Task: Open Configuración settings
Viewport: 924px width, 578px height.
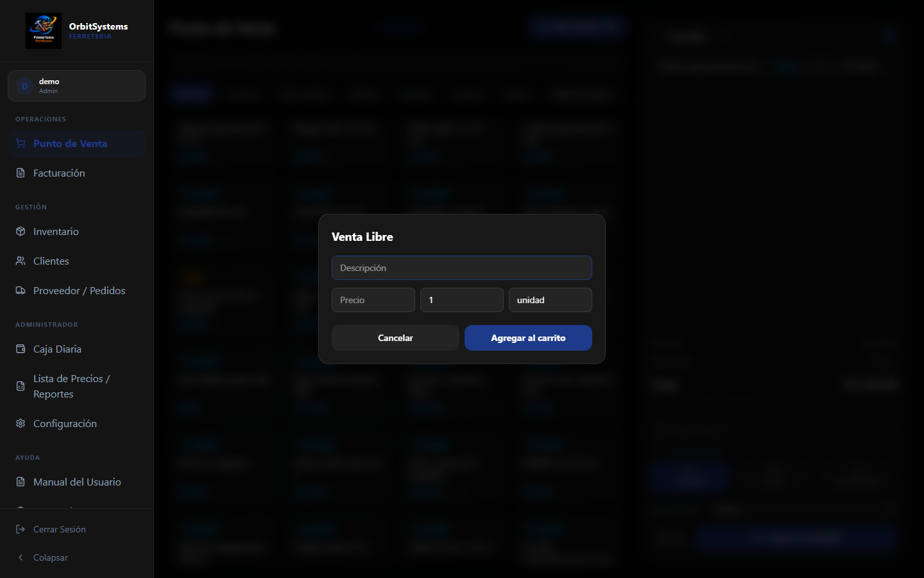Action: (x=76, y=424)
